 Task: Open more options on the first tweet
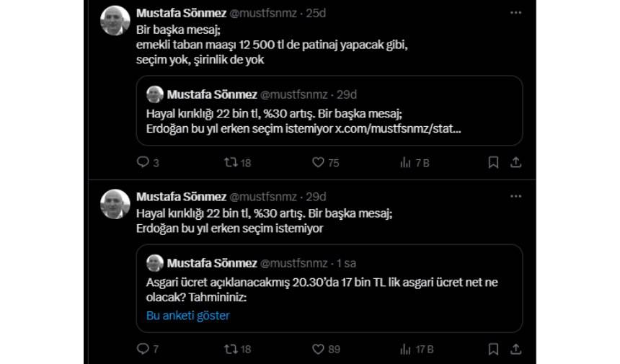click(x=515, y=13)
